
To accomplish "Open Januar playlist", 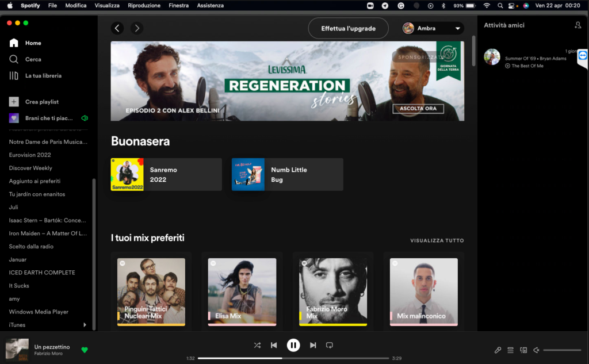I will point(18,259).
